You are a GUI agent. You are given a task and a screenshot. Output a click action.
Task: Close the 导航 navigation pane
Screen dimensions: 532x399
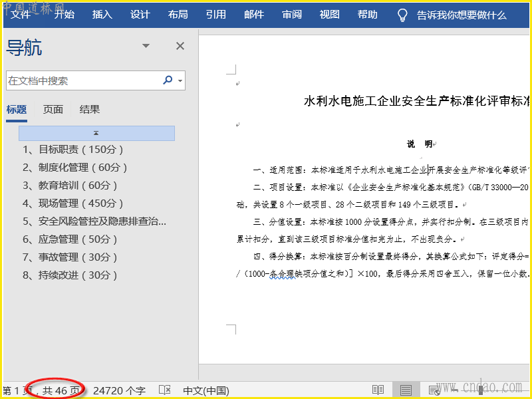click(x=180, y=46)
